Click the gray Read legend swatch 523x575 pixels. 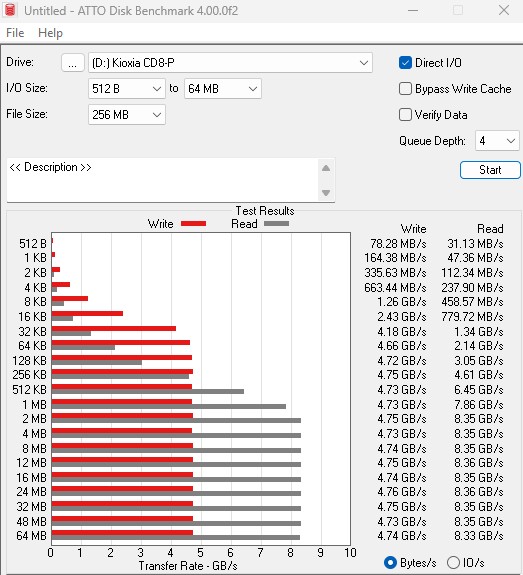pyautogui.click(x=277, y=224)
